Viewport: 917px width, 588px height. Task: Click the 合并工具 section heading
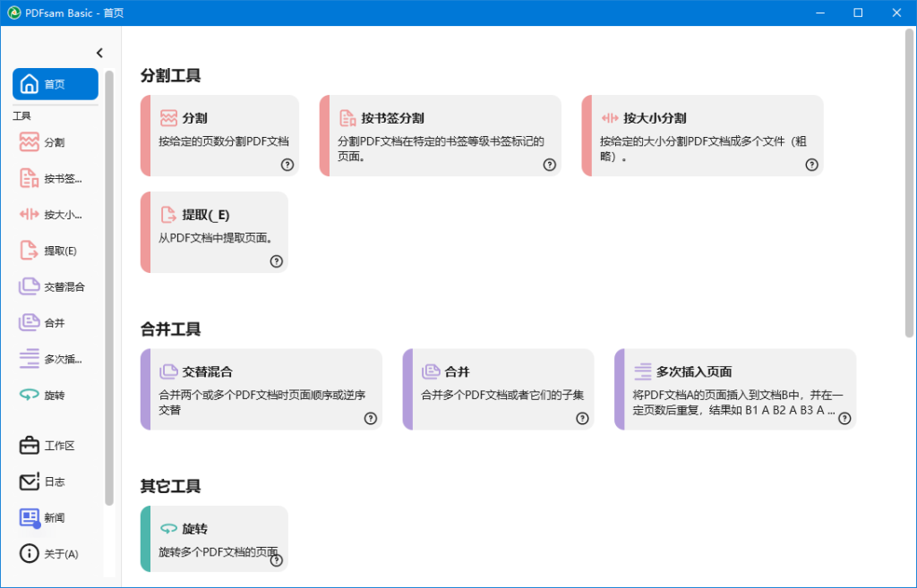171,329
